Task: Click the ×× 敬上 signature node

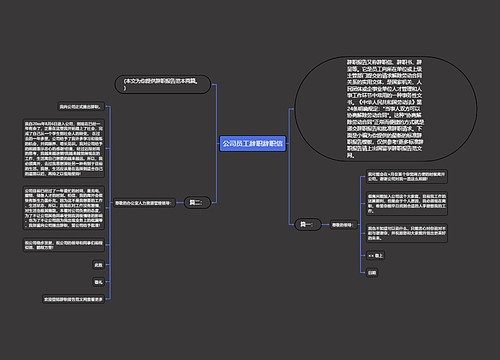Action: 375,256
